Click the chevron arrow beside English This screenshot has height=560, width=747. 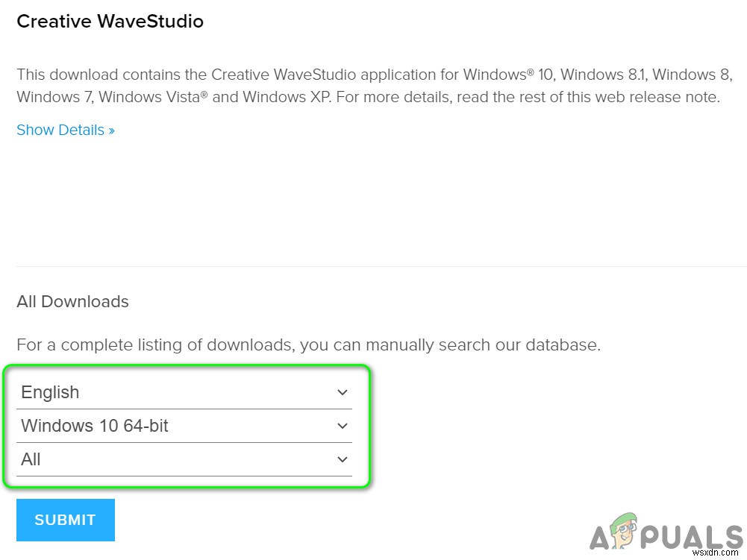(343, 392)
